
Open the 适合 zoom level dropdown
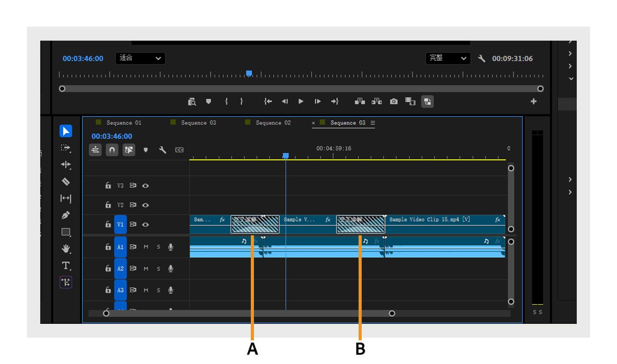point(140,58)
